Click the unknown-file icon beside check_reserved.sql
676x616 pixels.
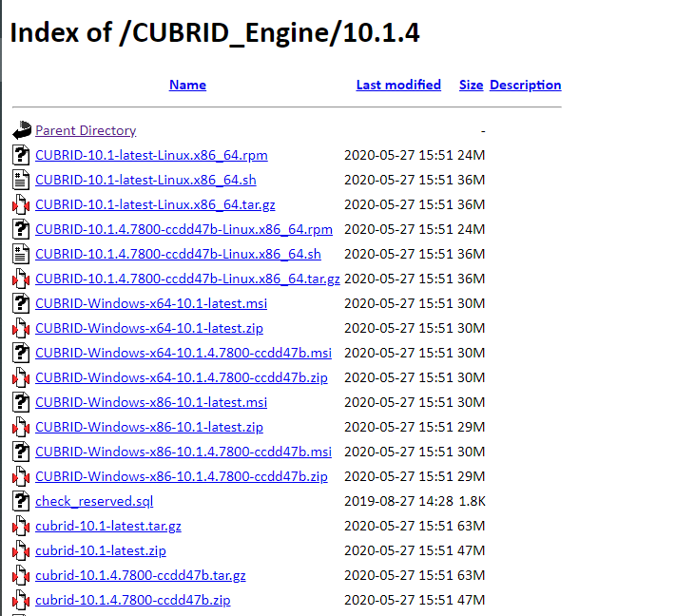pyautogui.click(x=21, y=501)
